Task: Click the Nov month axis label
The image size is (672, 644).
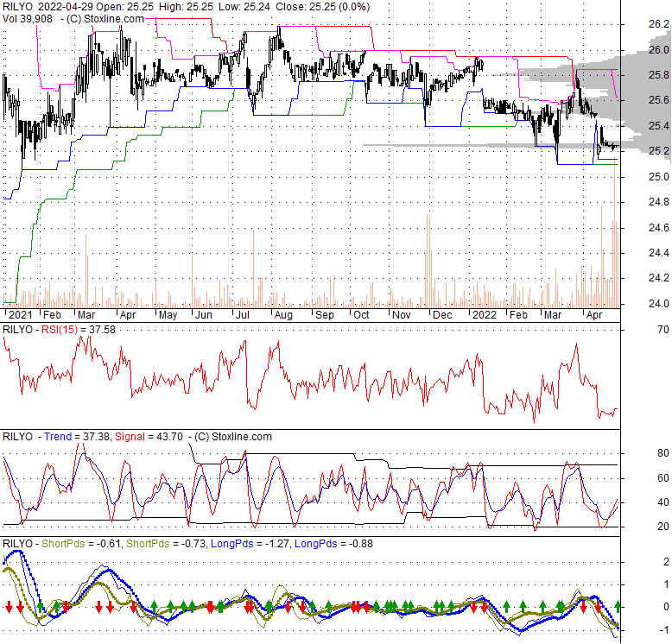Action: (x=401, y=315)
